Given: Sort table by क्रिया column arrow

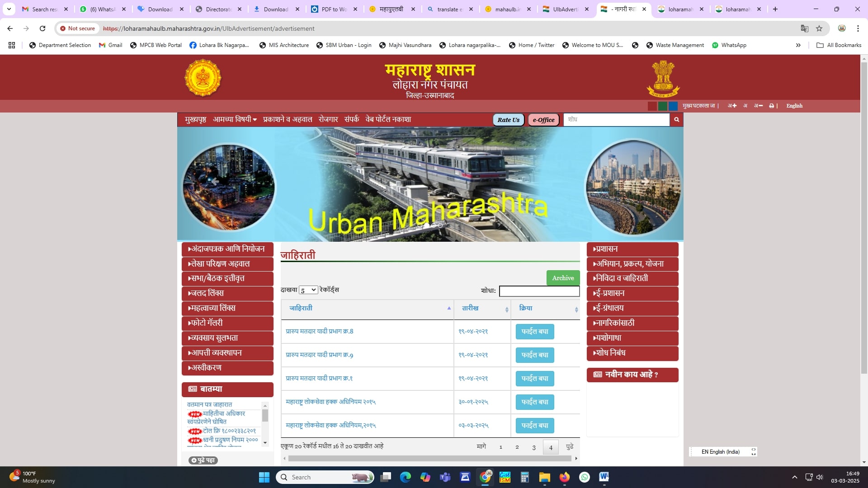Looking at the screenshot, I should (x=576, y=310).
